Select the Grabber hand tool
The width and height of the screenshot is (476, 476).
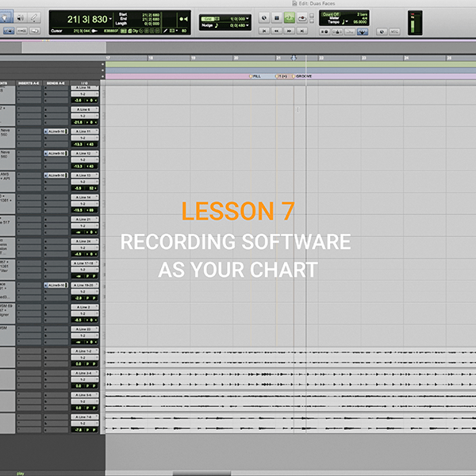click(x=6, y=17)
